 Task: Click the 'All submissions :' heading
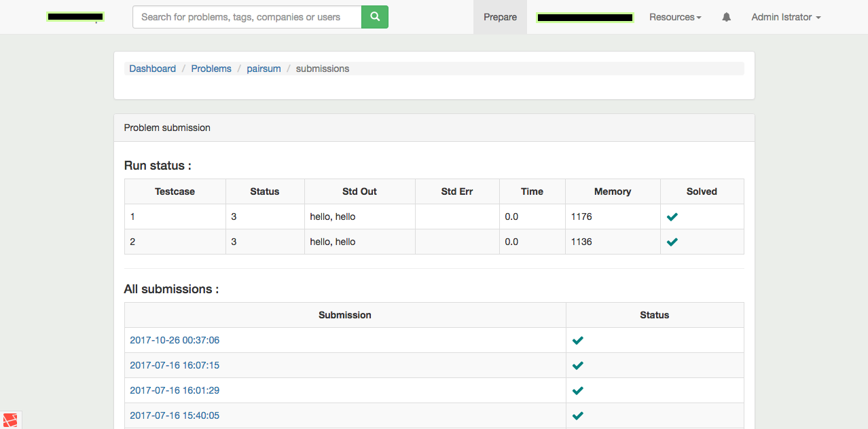click(x=171, y=289)
